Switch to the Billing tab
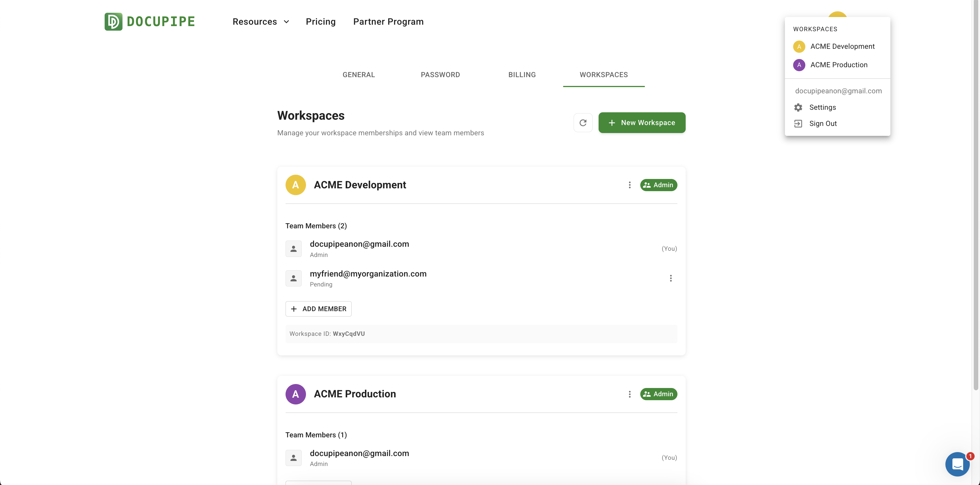This screenshot has width=980, height=485. point(521,75)
